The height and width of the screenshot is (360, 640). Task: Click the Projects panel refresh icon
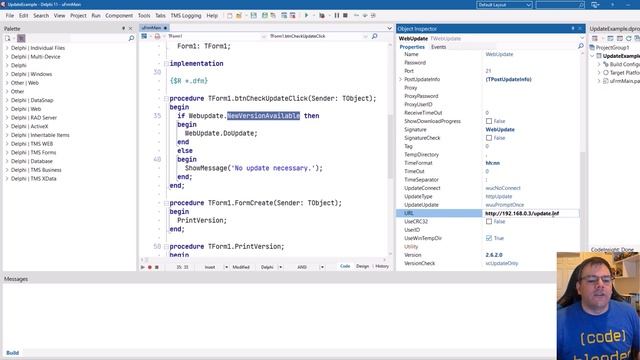629,38
